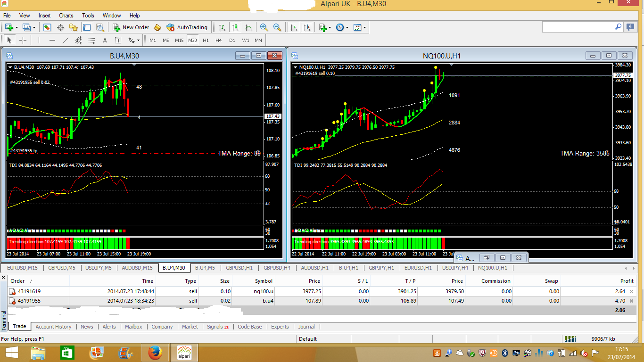This screenshot has height=362, width=644.
Task: Open the Tools menu
Action: pos(88,16)
